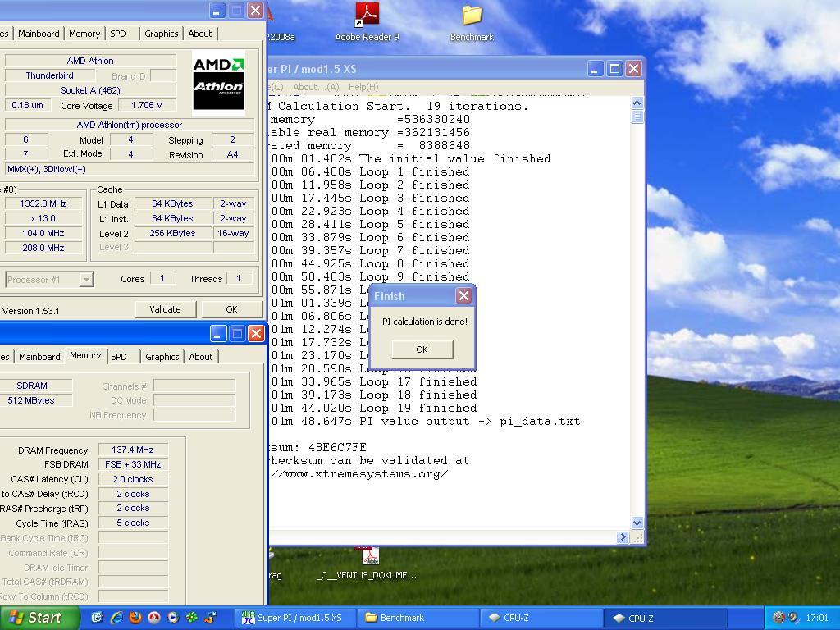Open the Benchmark folder on the desktop
Image resolution: width=840 pixels, height=630 pixels.
(x=472, y=22)
